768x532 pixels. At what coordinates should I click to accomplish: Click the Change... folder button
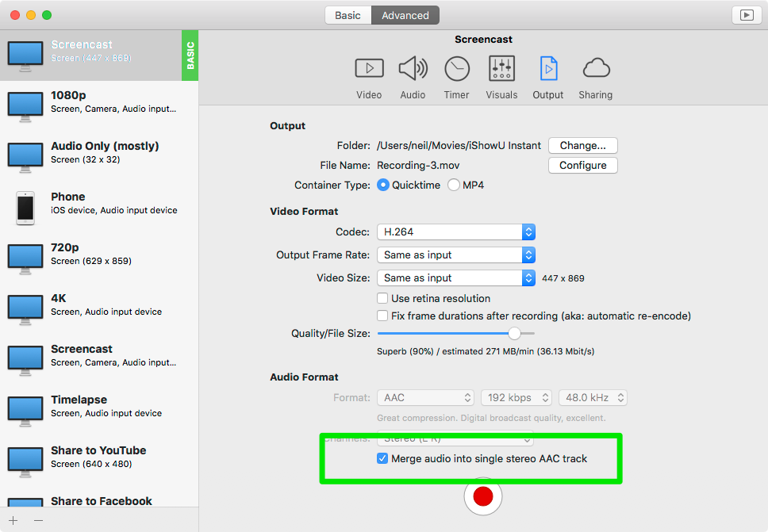tap(582, 146)
